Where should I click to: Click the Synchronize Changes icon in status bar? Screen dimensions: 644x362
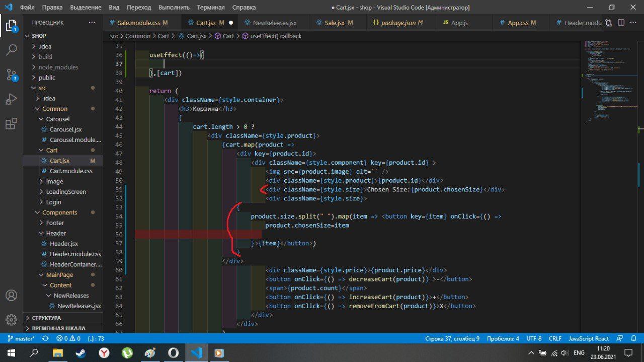(46, 339)
